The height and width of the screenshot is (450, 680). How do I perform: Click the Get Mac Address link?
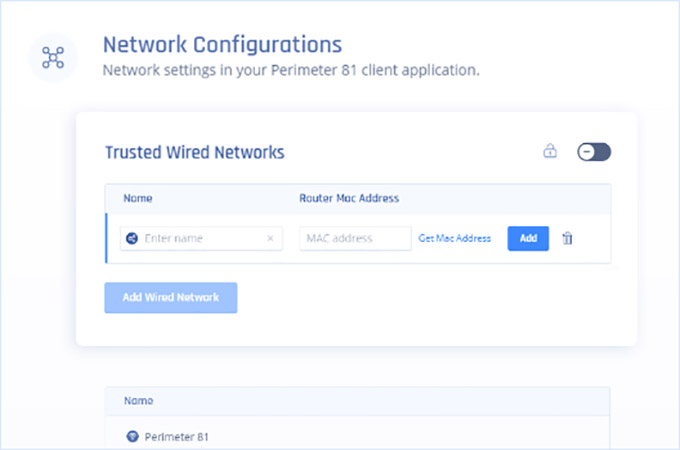click(x=455, y=239)
